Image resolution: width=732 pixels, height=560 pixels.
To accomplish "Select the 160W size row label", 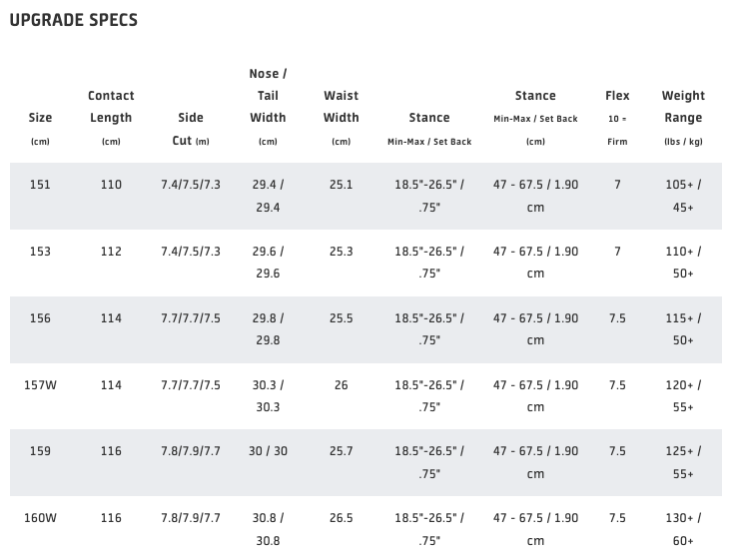I will (40, 518).
